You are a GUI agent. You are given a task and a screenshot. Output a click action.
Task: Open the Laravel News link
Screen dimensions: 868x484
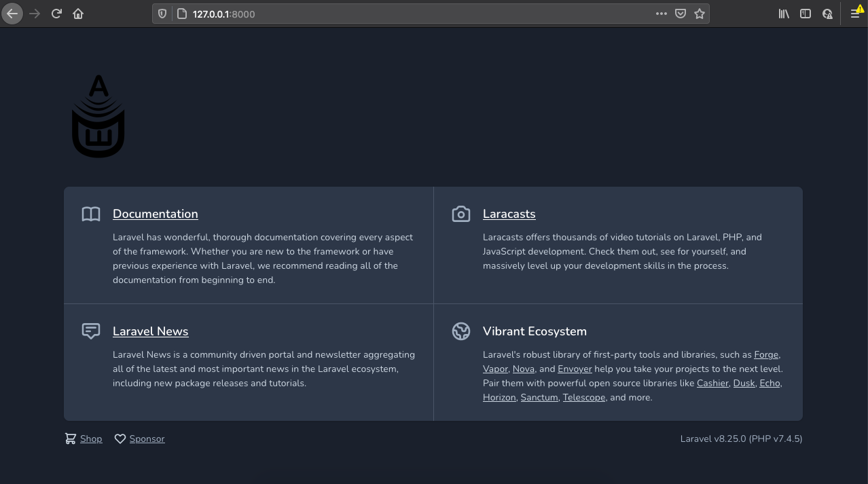point(151,331)
